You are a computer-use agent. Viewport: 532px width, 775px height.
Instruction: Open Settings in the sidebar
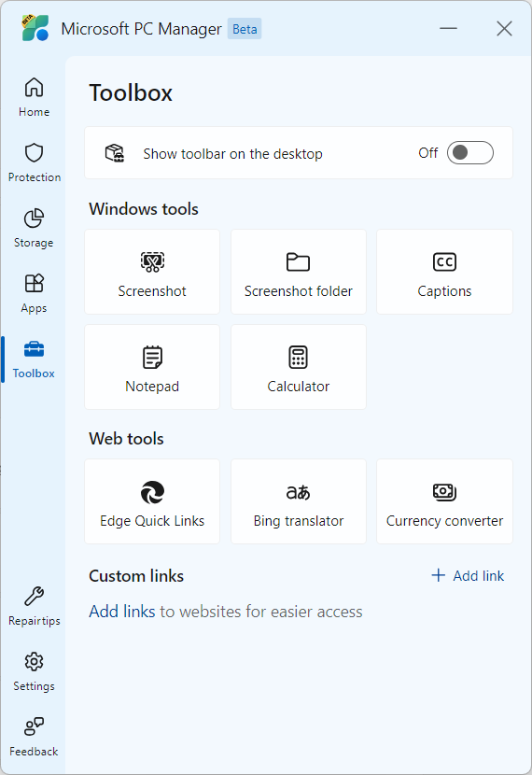(x=34, y=671)
